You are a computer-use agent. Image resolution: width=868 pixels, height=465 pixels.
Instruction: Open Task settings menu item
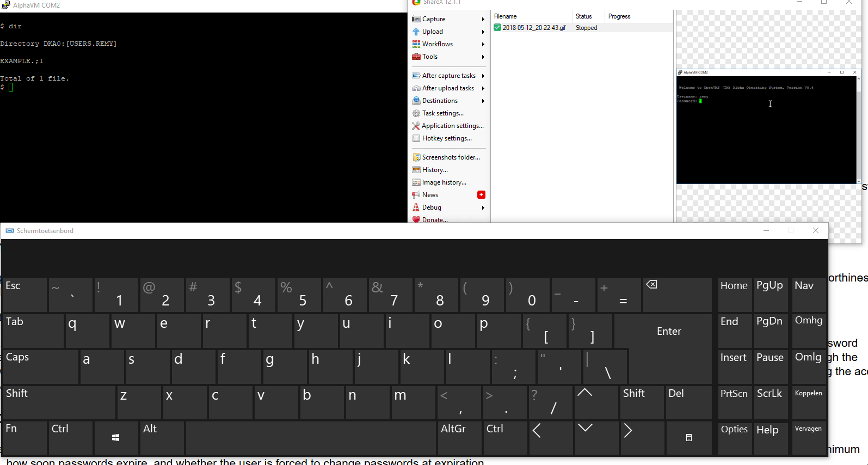click(x=442, y=113)
